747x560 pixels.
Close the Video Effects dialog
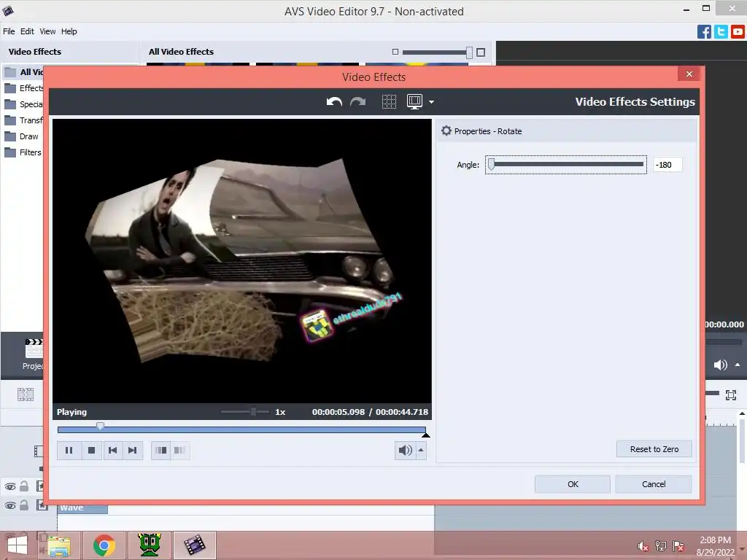tap(689, 74)
